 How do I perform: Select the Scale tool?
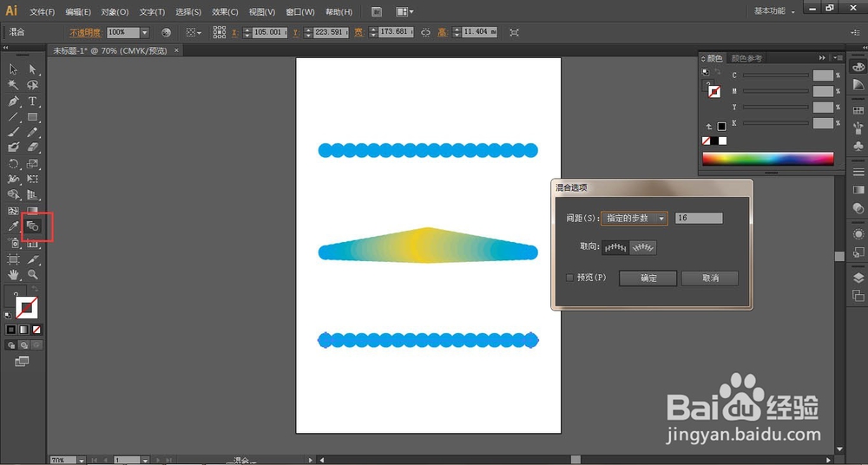tap(33, 163)
